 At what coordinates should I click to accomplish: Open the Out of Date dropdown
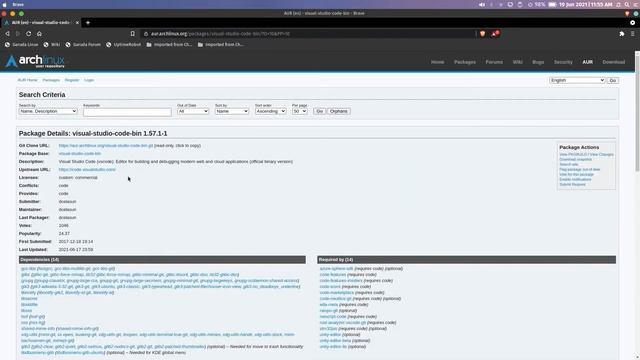click(x=193, y=111)
